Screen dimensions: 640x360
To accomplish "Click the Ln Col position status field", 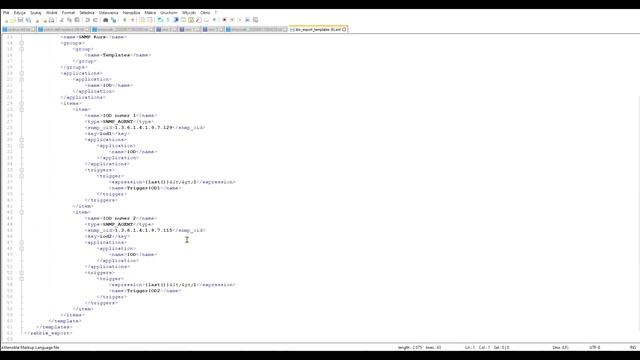I will (487, 347).
